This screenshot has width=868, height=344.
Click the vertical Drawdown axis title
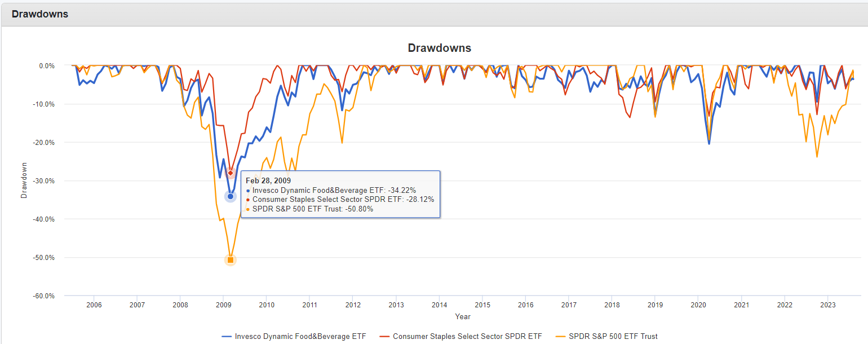(x=24, y=180)
